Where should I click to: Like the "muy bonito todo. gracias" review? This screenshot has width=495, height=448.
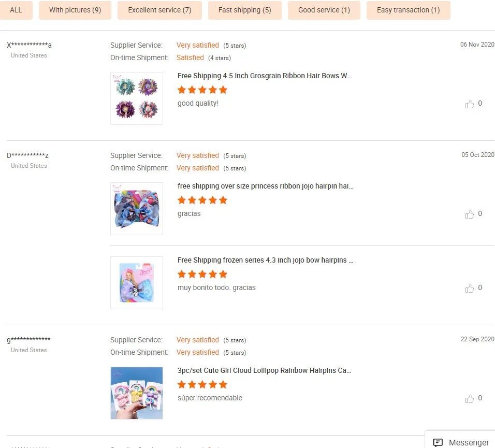pos(470,288)
